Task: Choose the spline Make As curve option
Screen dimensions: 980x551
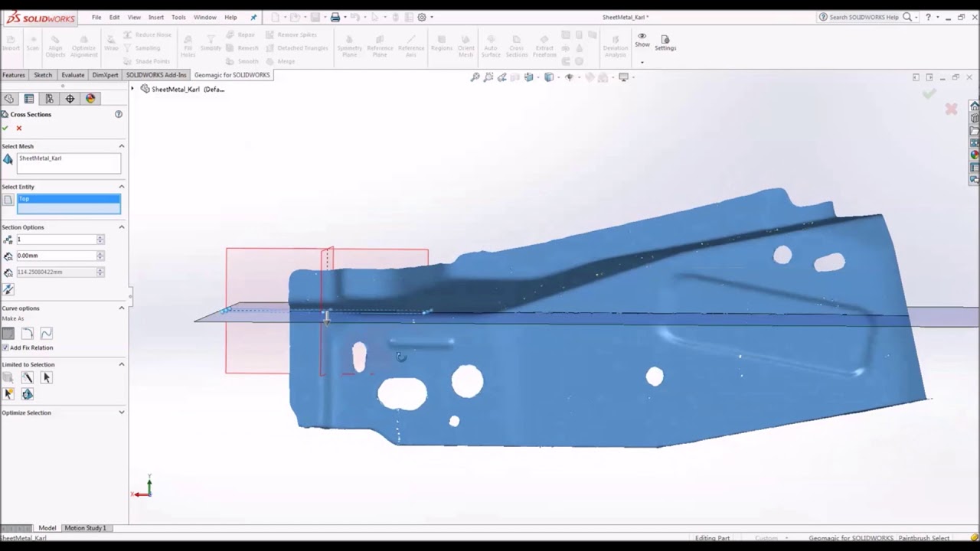Action: point(46,333)
